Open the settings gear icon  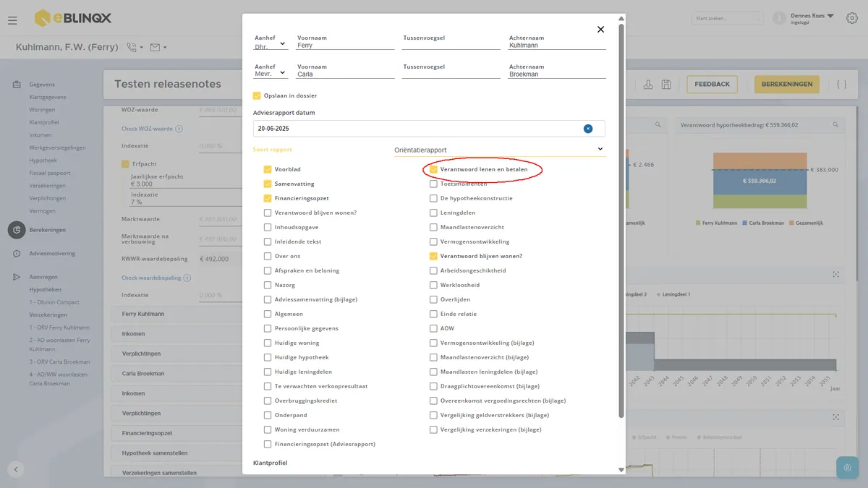(851, 18)
